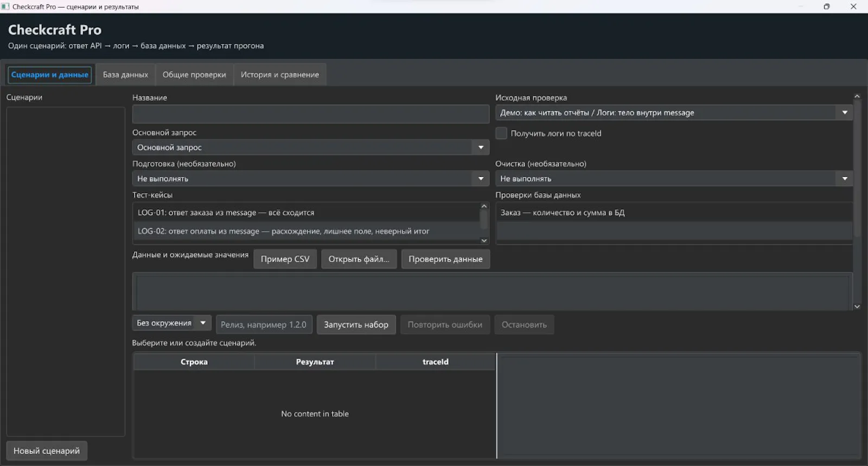Click the test-cases list scroll-up arrow
The height and width of the screenshot is (466, 868).
(x=484, y=206)
